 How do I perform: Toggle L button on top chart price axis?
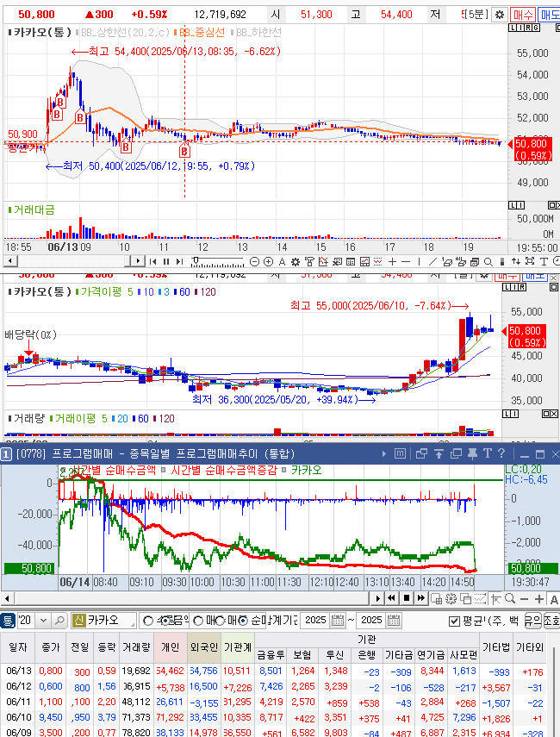point(512,28)
